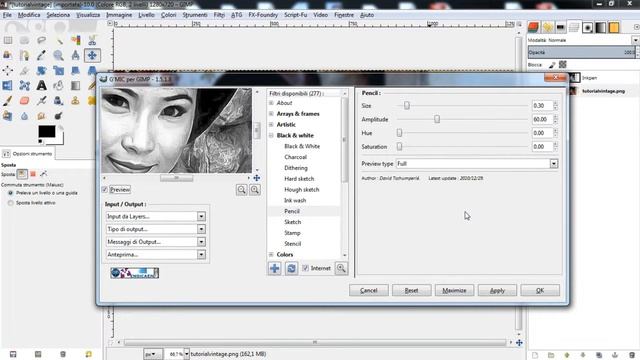Select the Fuzzy Select wand tool
The width and height of the screenshot is (640, 360).
pos(59,40)
